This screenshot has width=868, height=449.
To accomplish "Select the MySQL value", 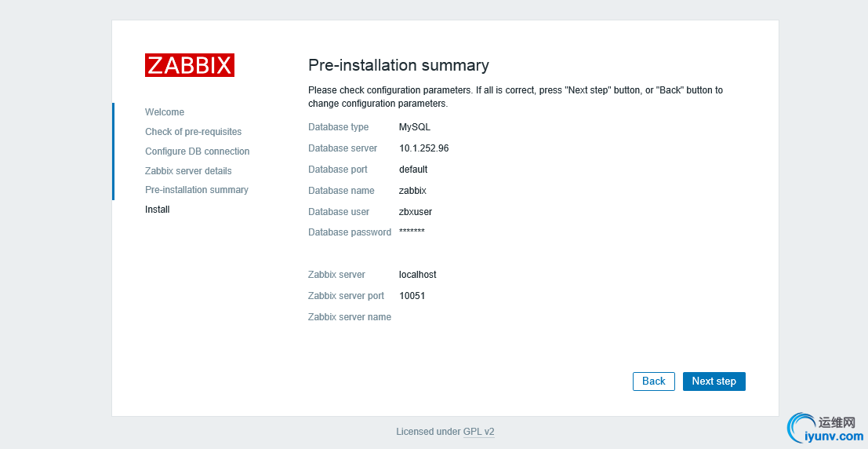I will point(415,127).
